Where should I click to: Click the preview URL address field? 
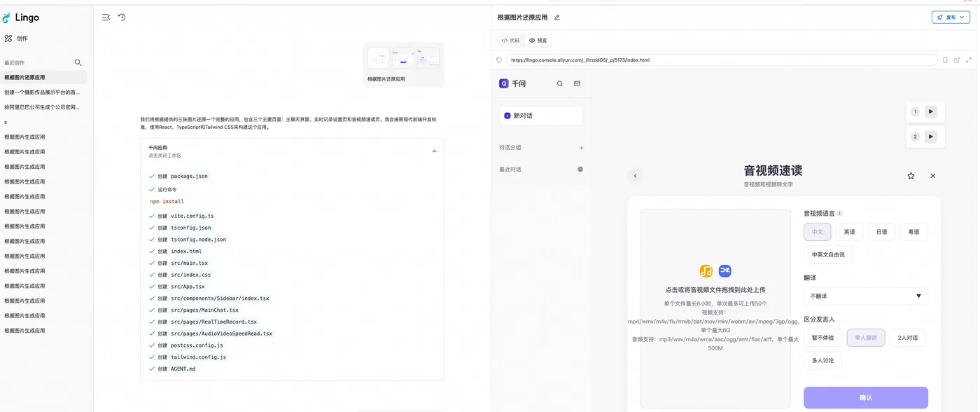(x=722, y=60)
